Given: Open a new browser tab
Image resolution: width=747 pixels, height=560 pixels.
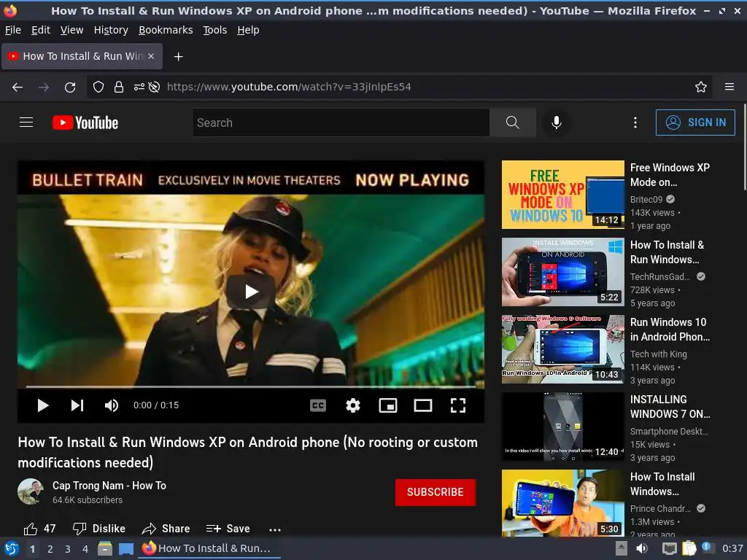Looking at the screenshot, I should [x=178, y=57].
